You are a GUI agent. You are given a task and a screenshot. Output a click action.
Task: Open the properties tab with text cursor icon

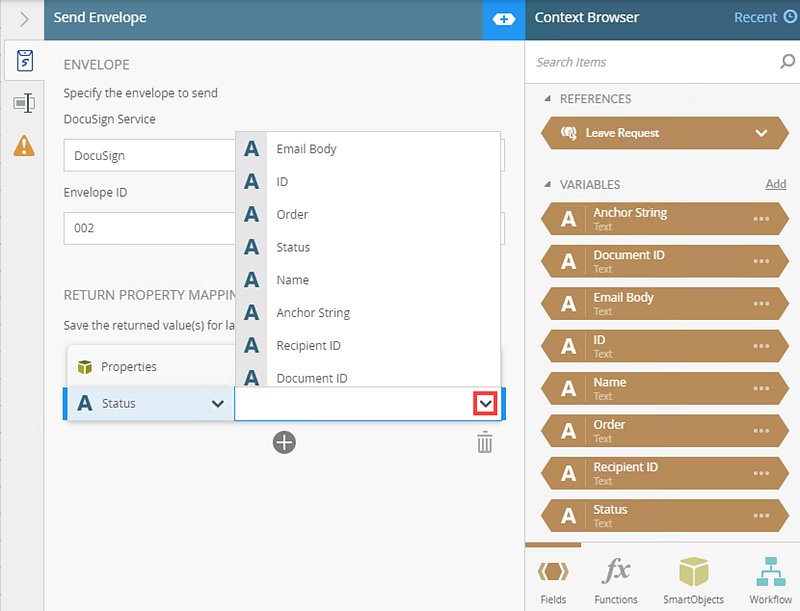pos(24,103)
